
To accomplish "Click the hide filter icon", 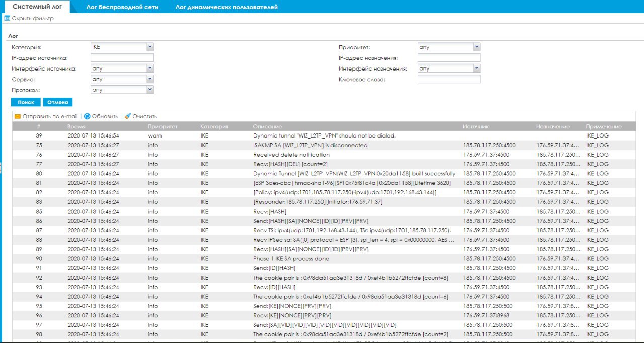I will pos(7,19).
